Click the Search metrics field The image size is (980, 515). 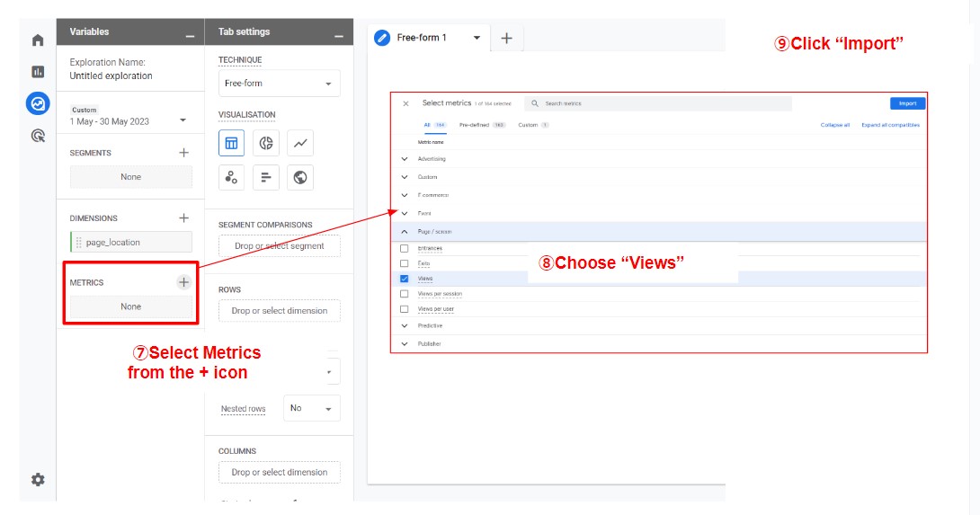(659, 103)
